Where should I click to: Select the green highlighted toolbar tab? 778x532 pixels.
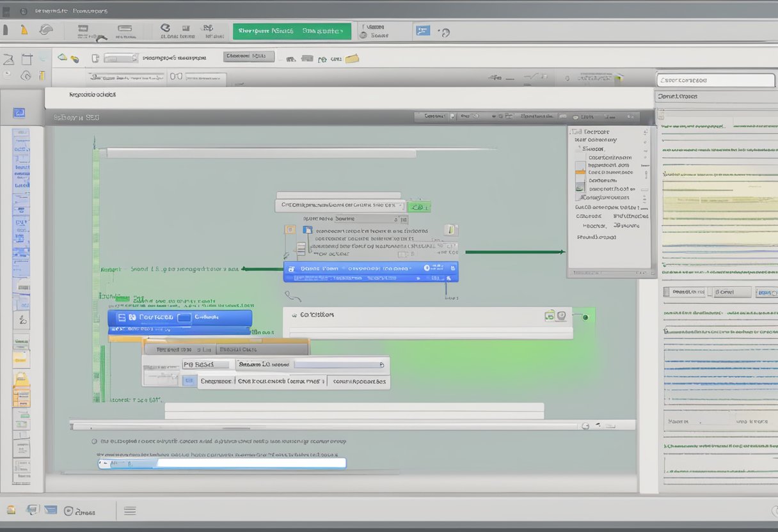(x=292, y=31)
